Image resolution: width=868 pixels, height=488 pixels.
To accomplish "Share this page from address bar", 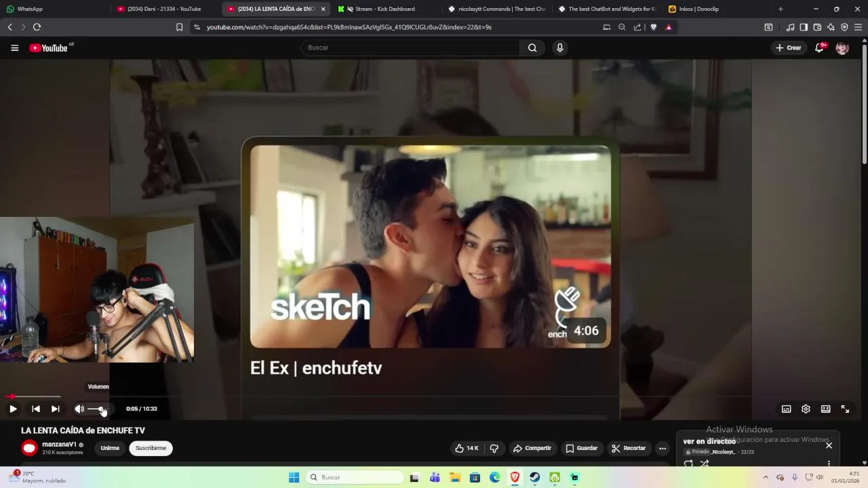I will [x=637, y=27].
